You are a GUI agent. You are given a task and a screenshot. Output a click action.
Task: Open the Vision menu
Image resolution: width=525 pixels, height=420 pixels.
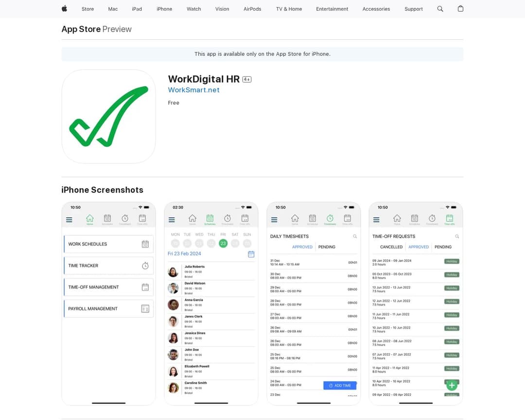(222, 9)
